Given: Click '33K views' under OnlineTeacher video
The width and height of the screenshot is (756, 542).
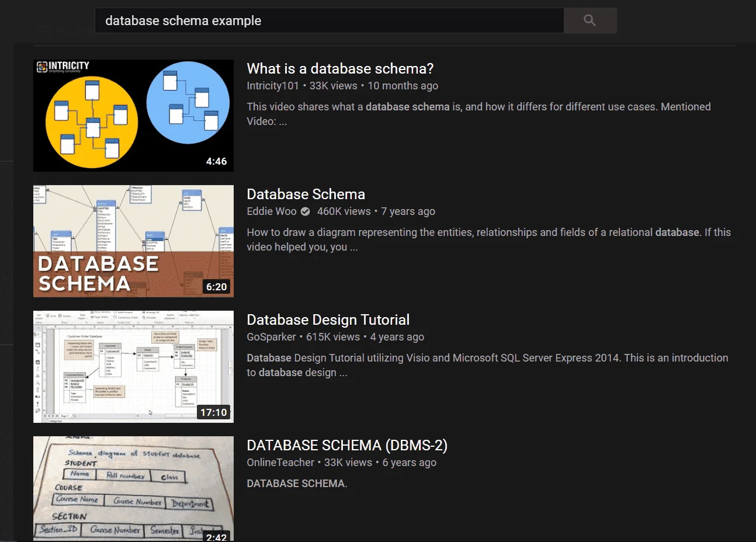Looking at the screenshot, I should tap(348, 463).
